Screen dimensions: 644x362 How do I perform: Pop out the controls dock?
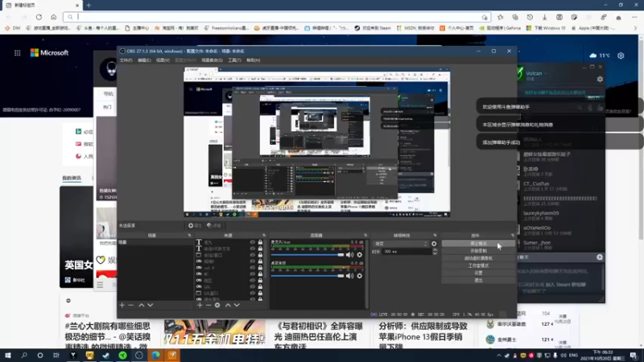pyautogui.click(x=512, y=235)
